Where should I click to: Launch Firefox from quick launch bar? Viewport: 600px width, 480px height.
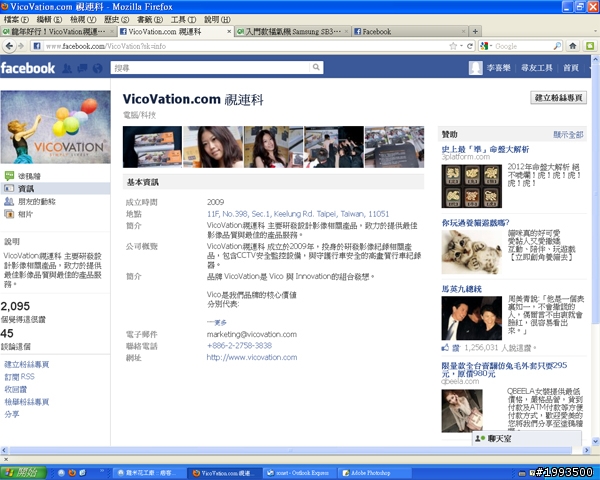72,473
